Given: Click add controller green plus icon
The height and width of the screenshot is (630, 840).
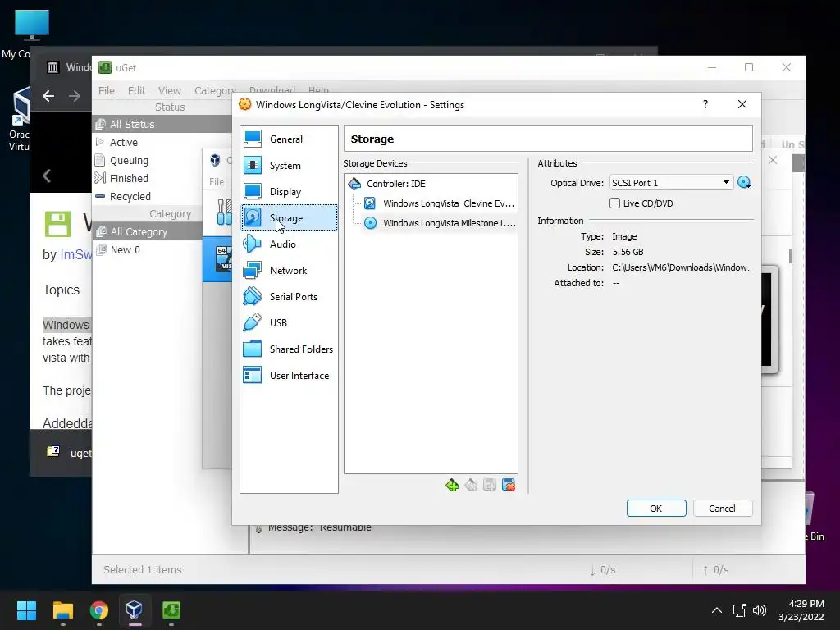Looking at the screenshot, I should [452, 486].
